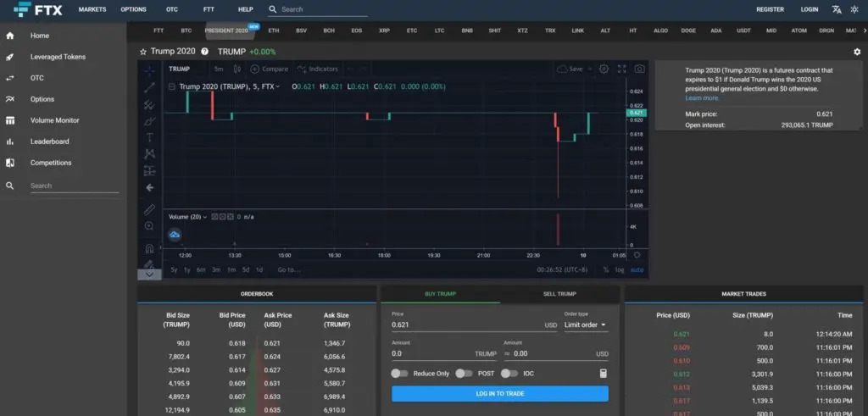Click Go to... date button
Screen dimensions: 868x416
[x=289, y=270]
